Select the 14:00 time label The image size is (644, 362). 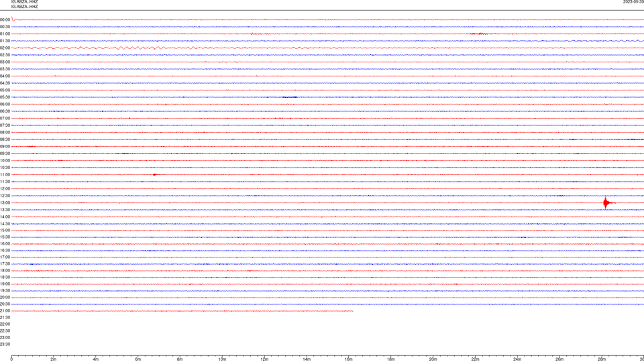pyautogui.click(x=5, y=217)
